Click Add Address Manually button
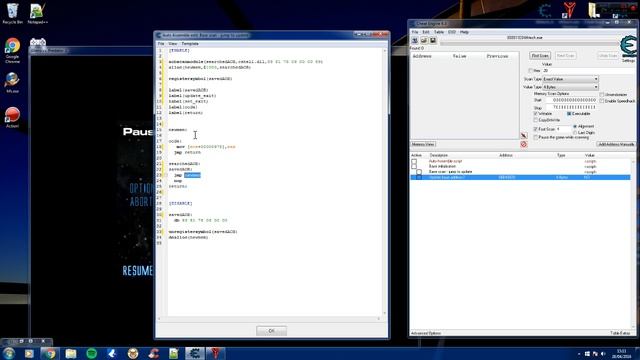 pyautogui.click(x=616, y=144)
